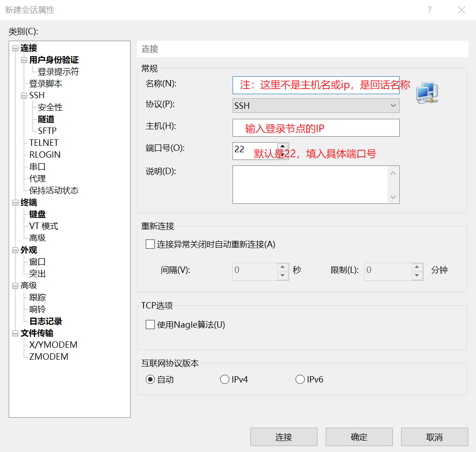476x452 pixels.
Task: Select the IPv6 radio button
Action: (300, 379)
